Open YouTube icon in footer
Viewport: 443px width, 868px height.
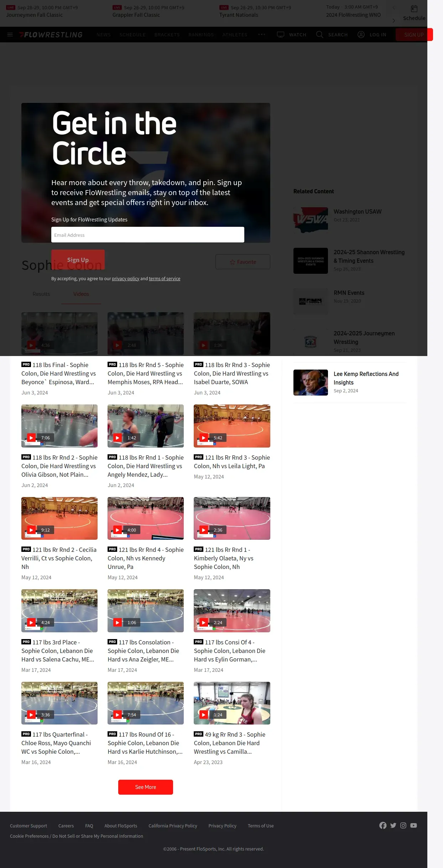[413, 825]
